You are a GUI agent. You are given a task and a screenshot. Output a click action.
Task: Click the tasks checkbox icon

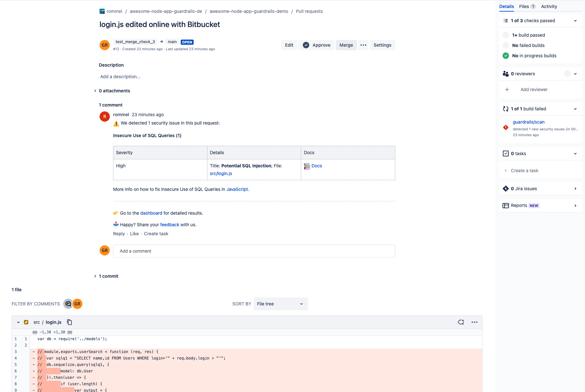tap(506, 154)
